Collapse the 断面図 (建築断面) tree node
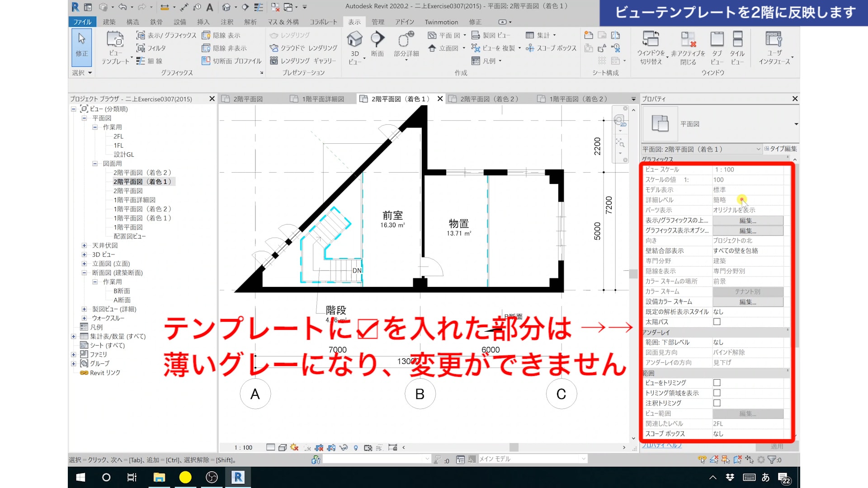The height and width of the screenshot is (488, 868). pyautogui.click(x=84, y=273)
